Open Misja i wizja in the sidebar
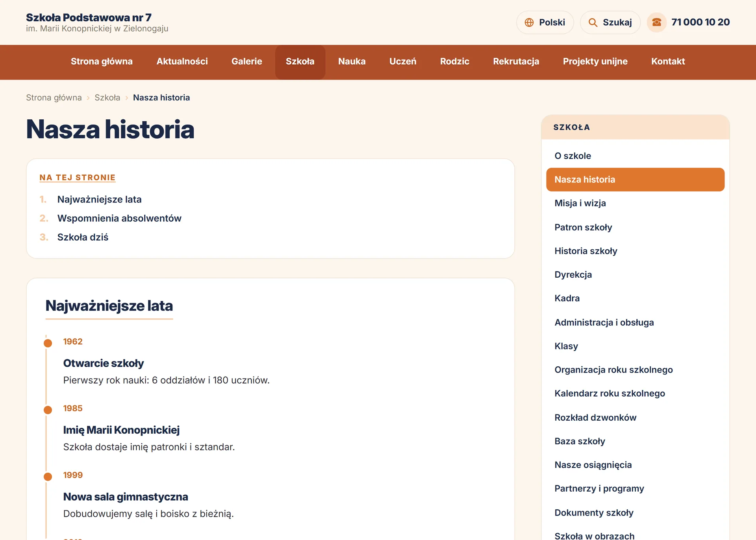Viewport: 756px width, 540px height. [x=635, y=203]
